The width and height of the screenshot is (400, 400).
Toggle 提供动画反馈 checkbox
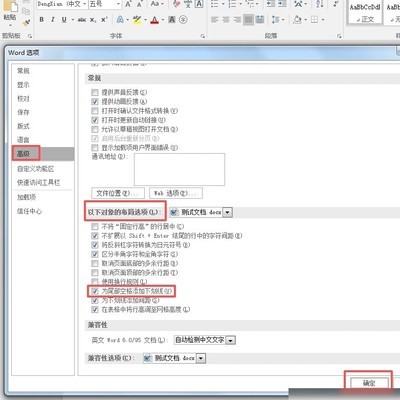pyautogui.click(x=95, y=102)
